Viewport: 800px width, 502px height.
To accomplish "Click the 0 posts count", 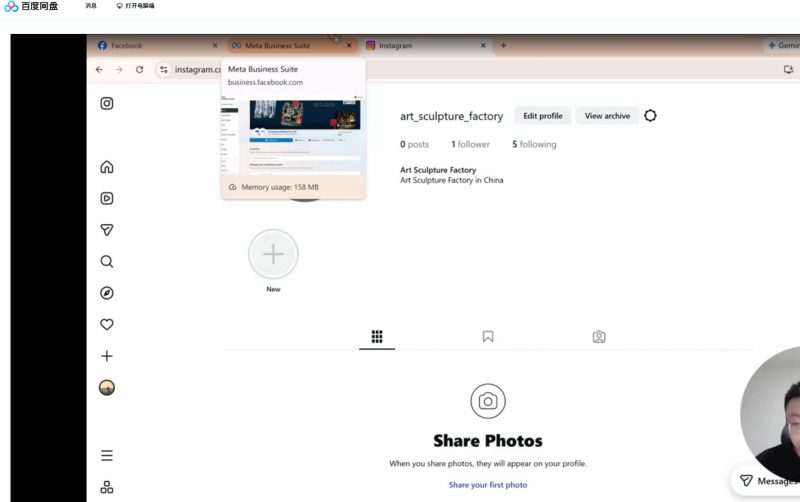I will (x=414, y=144).
